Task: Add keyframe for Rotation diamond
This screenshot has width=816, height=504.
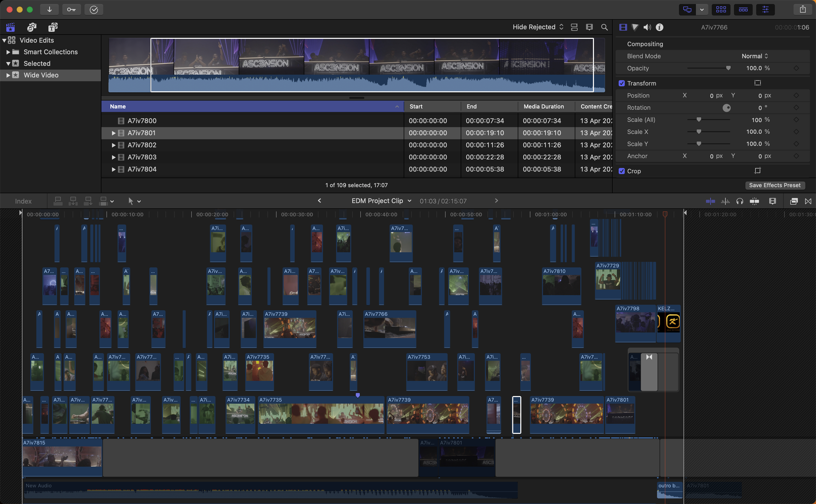Action: pyautogui.click(x=796, y=108)
